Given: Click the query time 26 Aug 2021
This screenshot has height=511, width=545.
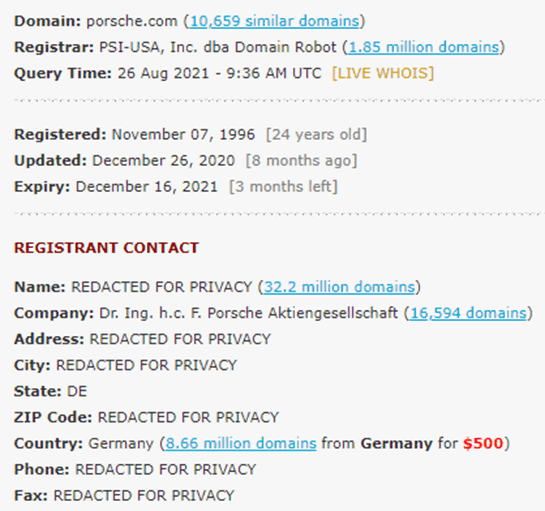Looking at the screenshot, I should click(164, 73).
